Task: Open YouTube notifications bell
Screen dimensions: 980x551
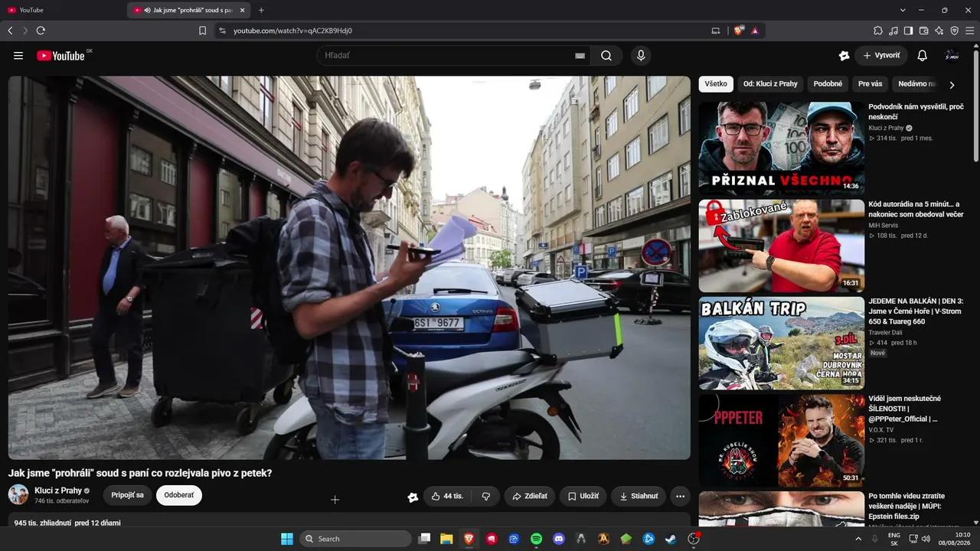Action: coord(923,56)
